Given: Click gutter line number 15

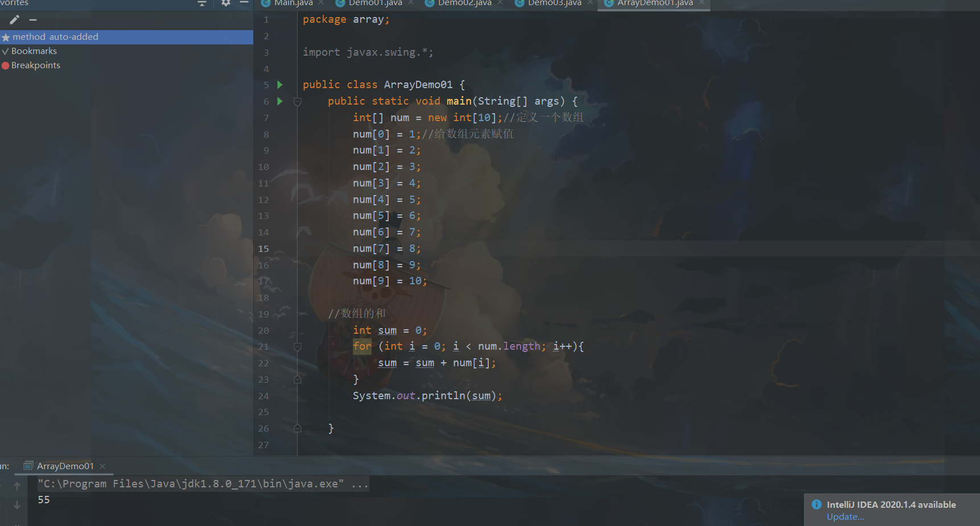Looking at the screenshot, I should (263, 248).
